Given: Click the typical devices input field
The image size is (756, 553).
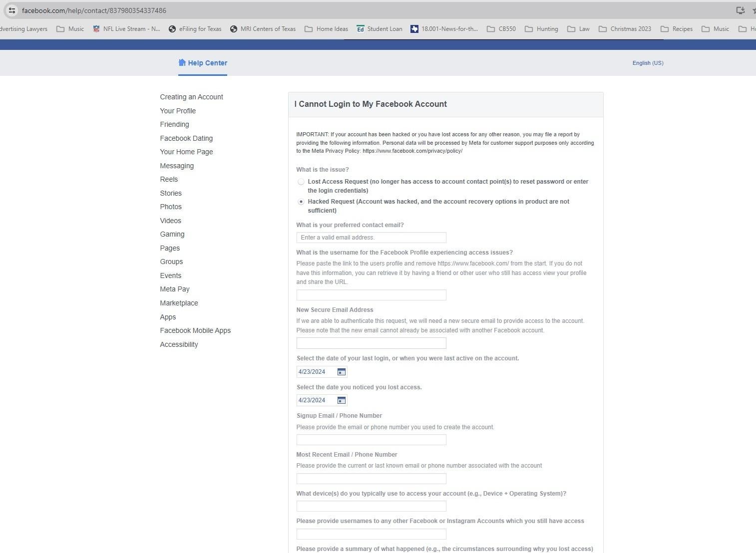Looking at the screenshot, I should pos(371,506).
